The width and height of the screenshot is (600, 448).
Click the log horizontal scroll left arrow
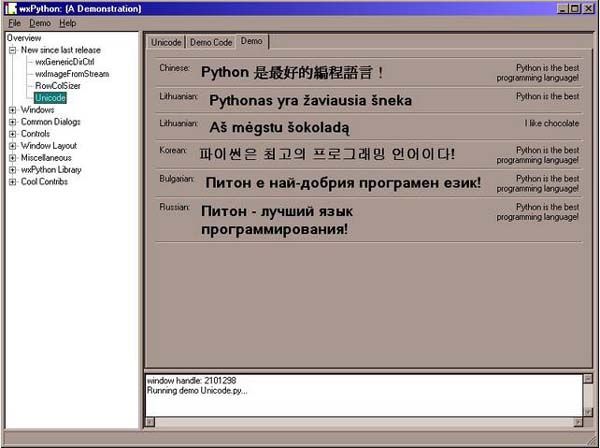[x=150, y=422]
